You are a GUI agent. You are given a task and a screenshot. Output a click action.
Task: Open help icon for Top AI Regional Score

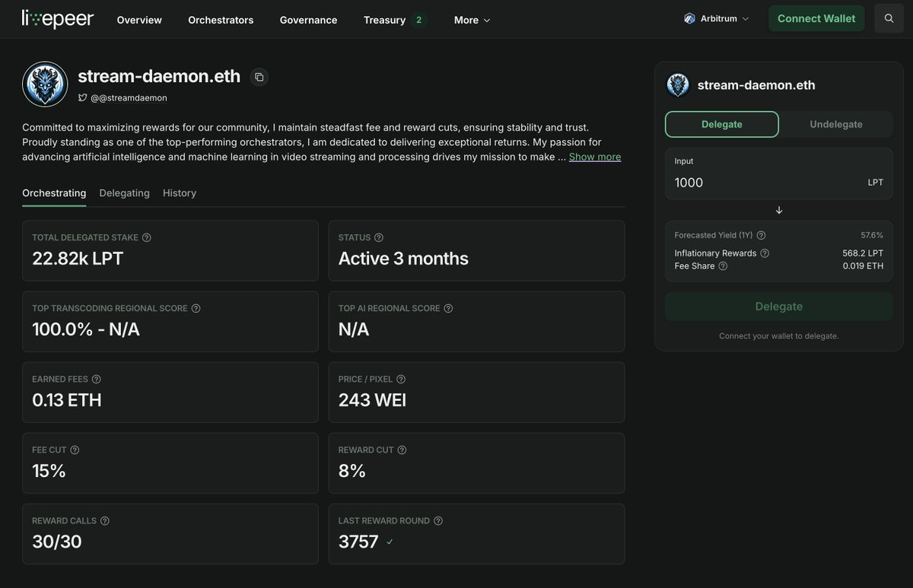(448, 308)
